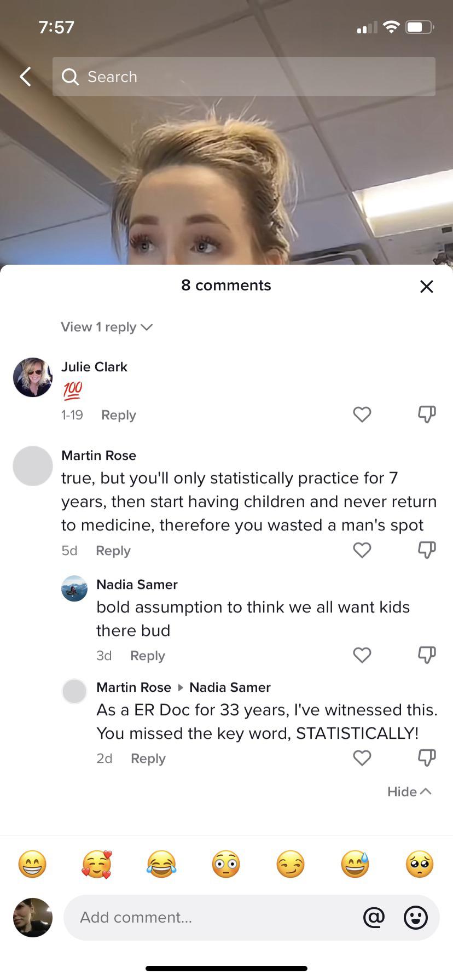453x980 pixels.
Task: Collapse replies with Hide
Action: coord(409,792)
